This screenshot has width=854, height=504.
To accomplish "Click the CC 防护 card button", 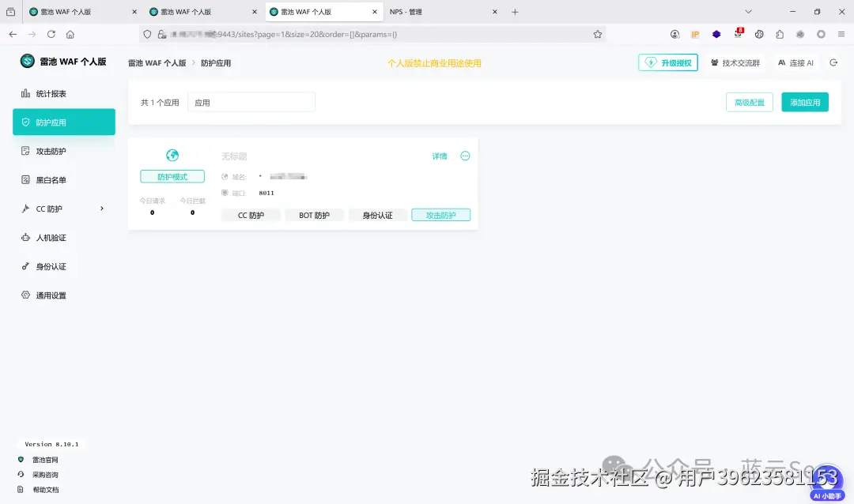I will click(x=251, y=215).
